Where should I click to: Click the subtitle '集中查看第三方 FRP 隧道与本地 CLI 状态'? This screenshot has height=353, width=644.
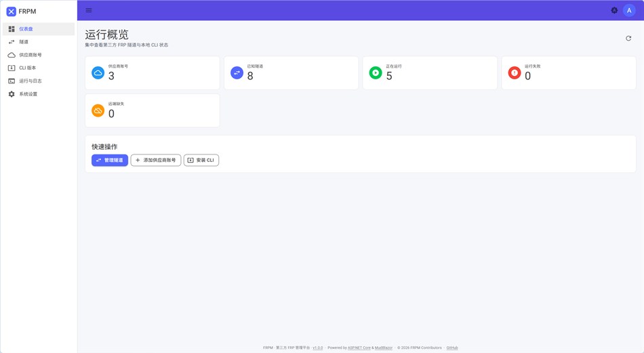pos(127,45)
